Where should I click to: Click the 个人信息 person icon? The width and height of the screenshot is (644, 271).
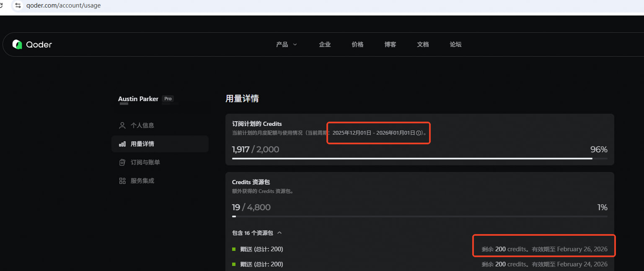(x=122, y=125)
